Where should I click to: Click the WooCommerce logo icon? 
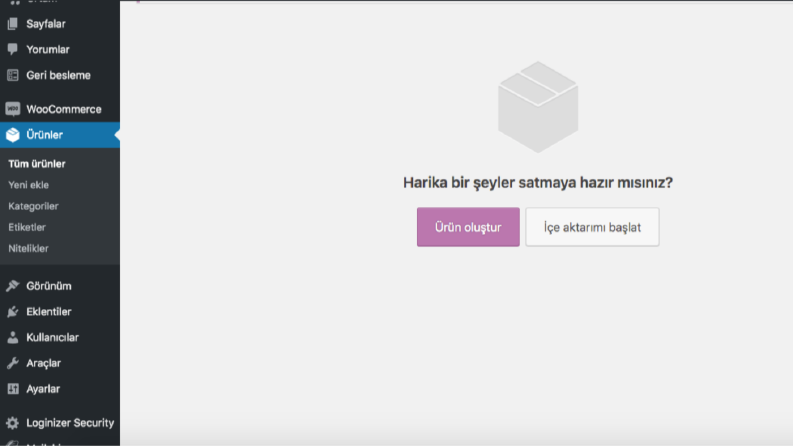point(13,109)
